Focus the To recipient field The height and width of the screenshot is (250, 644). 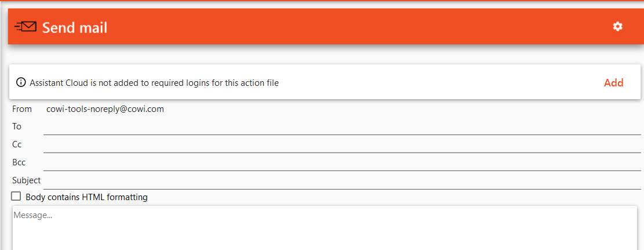click(x=342, y=127)
